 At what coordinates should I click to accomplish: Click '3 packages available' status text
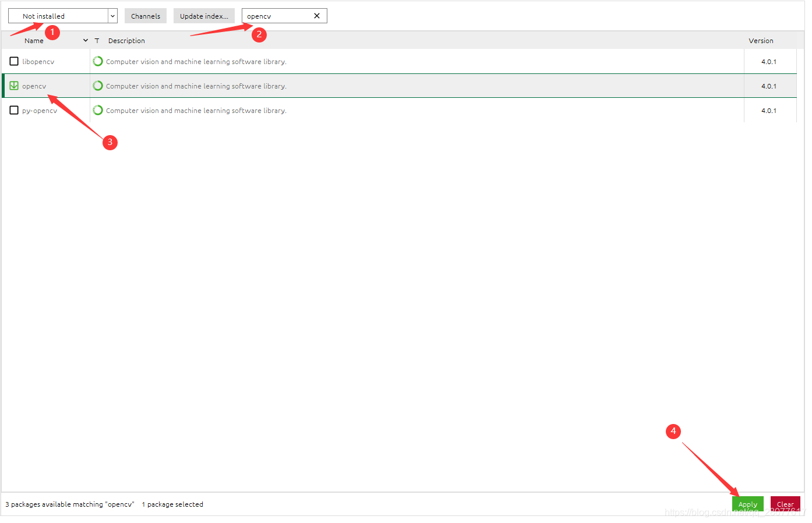(70, 504)
